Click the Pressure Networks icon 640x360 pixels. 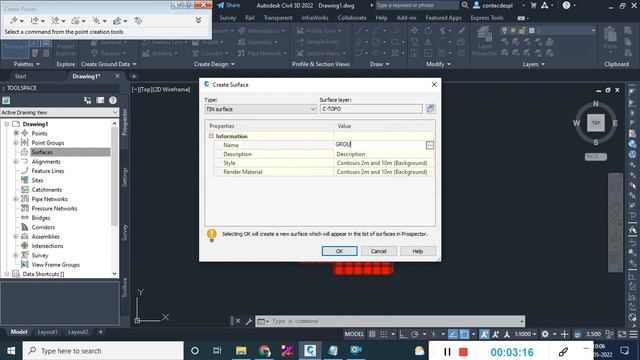pyautogui.click(x=25, y=208)
